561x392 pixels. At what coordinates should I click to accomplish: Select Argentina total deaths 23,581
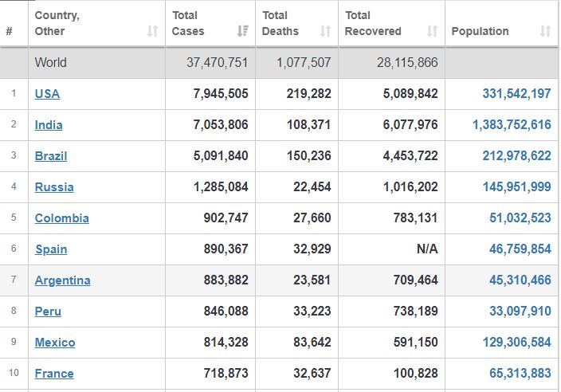coord(312,280)
